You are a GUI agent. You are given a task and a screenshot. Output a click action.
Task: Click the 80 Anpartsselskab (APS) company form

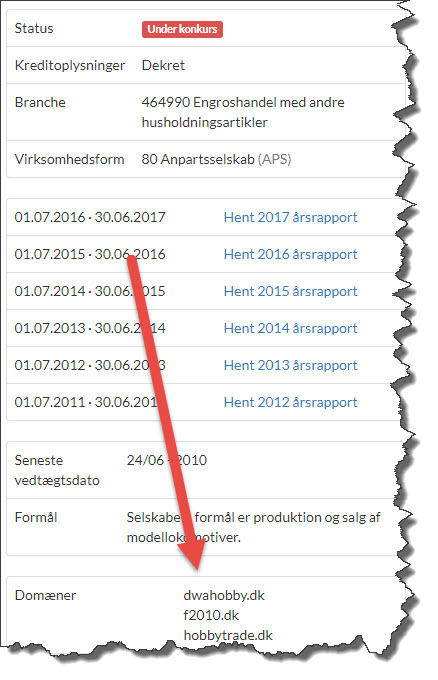coord(216,159)
